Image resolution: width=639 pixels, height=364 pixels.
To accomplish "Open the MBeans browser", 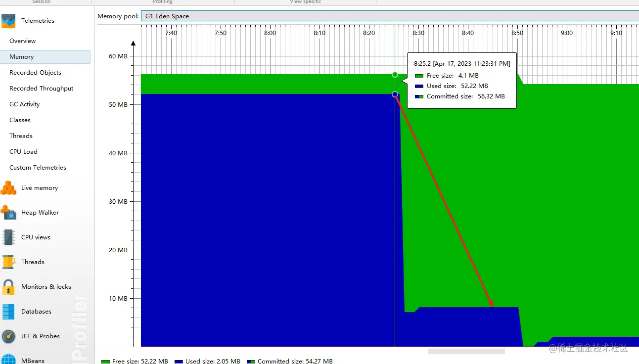I will click(32, 360).
